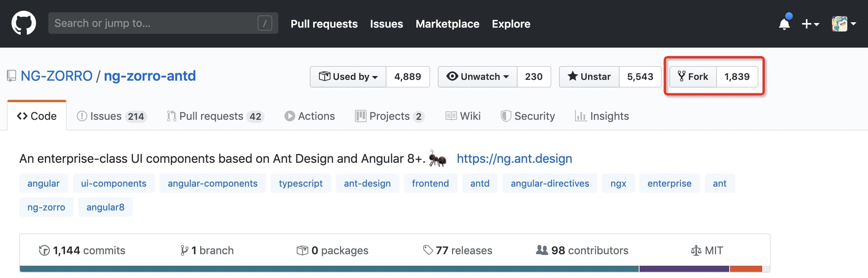
Task: Open the Unwatch dropdown
Action: [478, 77]
